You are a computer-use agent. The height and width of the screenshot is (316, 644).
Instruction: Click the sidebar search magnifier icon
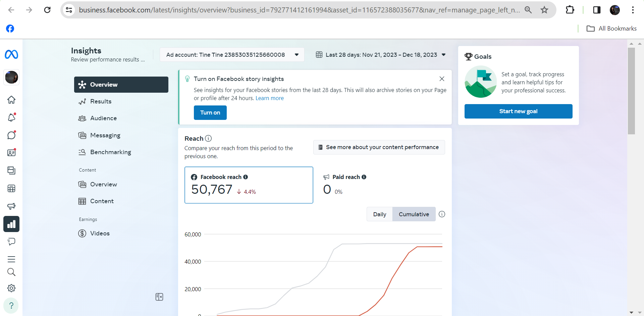[x=11, y=272]
